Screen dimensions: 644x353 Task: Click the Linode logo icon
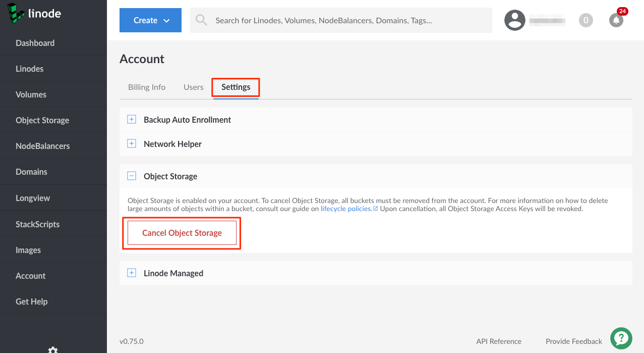pos(16,13)
